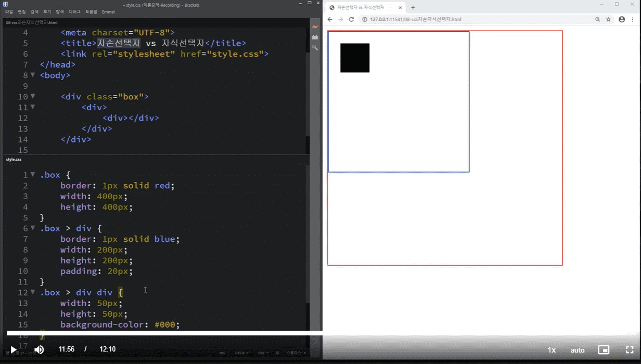This screenshot has width=641, height=364.
Task: Click the Brackets app icon in title bar
Action: click(x=5, y=4)
